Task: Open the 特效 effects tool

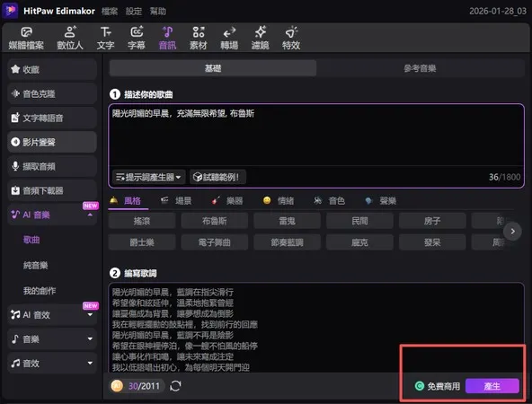Action: pos(291,39)
